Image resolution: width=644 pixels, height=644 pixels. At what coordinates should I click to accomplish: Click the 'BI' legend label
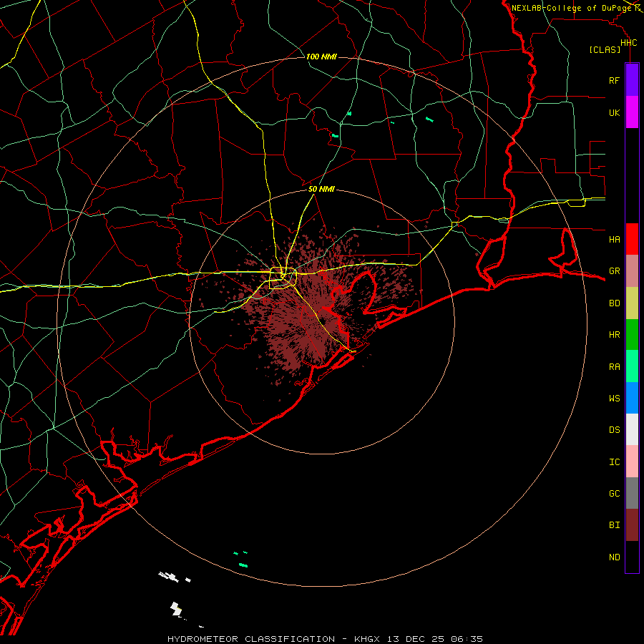coord(614,525)
